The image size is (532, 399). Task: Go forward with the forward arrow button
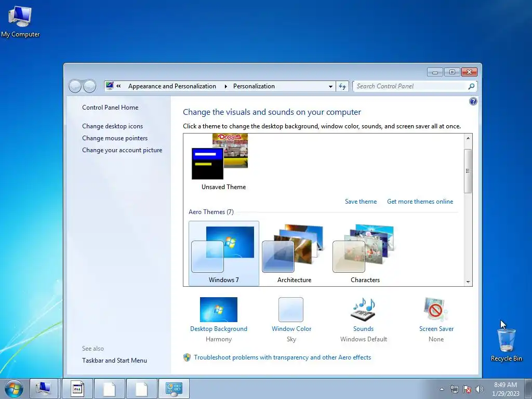tap(89, 86)
